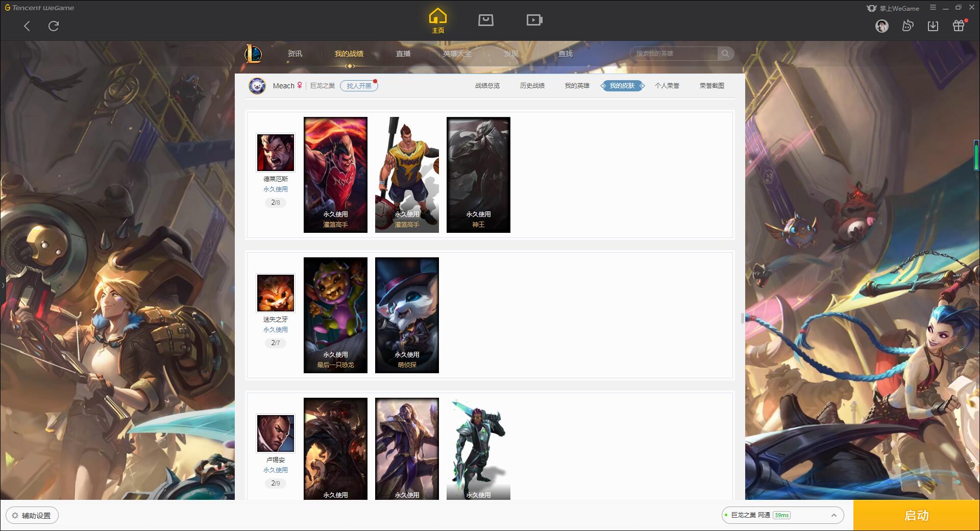Click the 2/9 skin count under 卢锡安
This screenshot has height=531, width=980.
pos(276,484)
